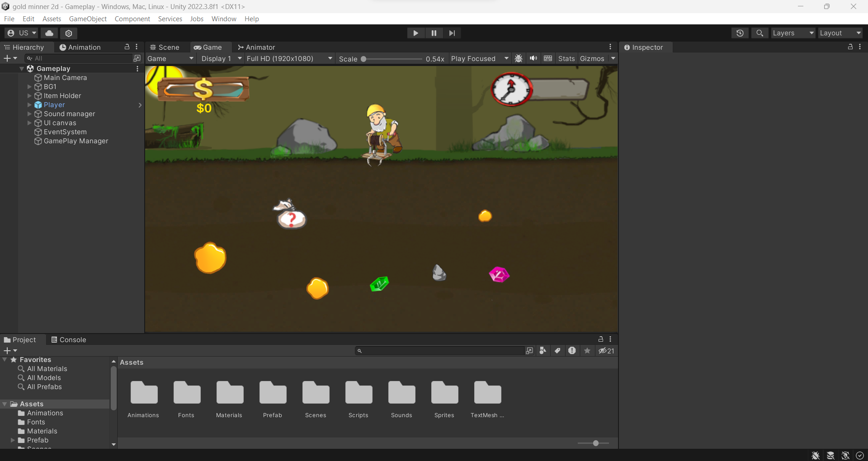Expand the Player object in Hierarchy
The image size is (868, 461).
pyautogui.click(x=29, y=104)
